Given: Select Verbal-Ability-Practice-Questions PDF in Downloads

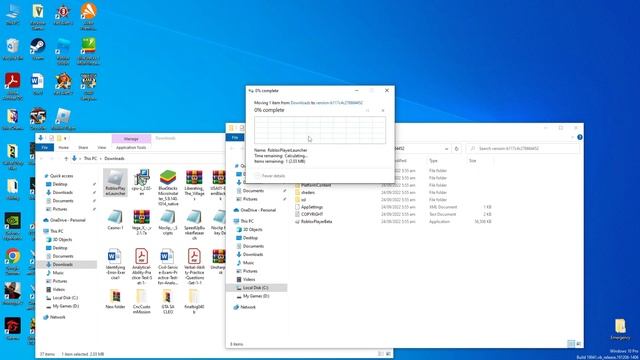Looking at the screenshot, I should [x=194, y=267].
